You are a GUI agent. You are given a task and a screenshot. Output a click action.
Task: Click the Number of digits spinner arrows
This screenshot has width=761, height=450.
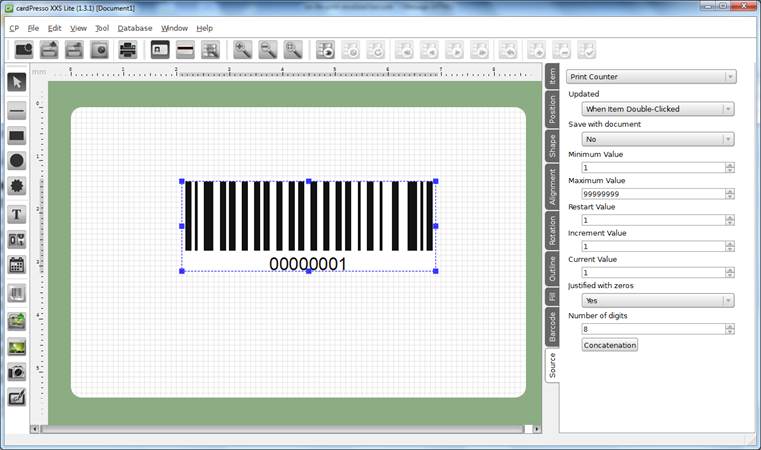tap(729, 329)
